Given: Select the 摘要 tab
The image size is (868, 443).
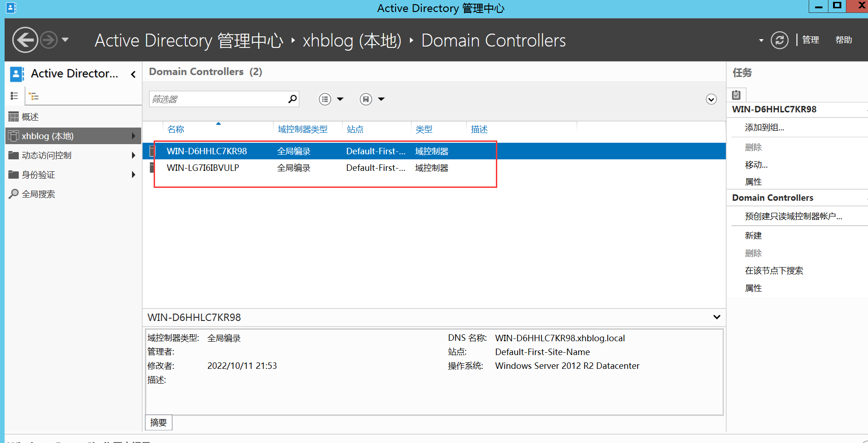Looking at the screenshot, I should pyautogui.click(x=159, y=422).
